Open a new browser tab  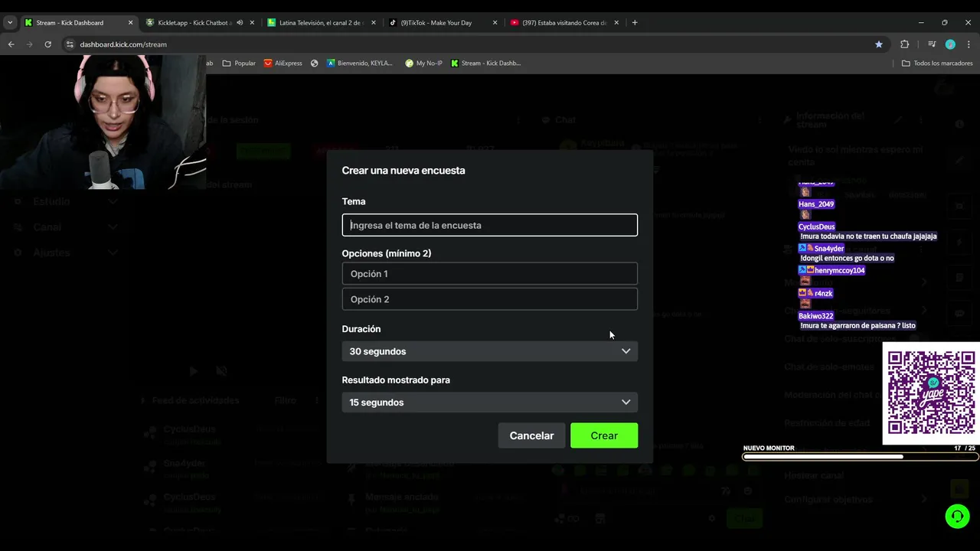(634, 23)
